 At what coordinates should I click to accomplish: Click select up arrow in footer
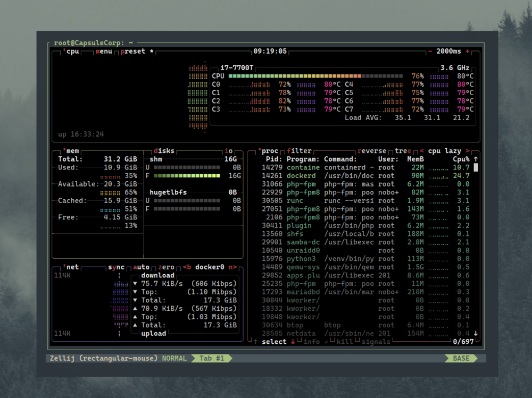point(255,342)
